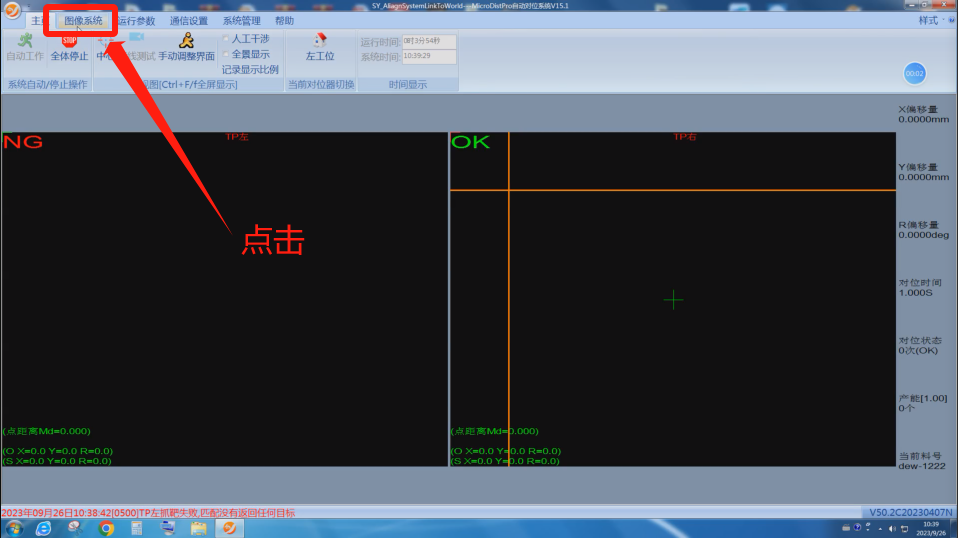
Task: Click the Windows Start button
Action: [13, 528]
